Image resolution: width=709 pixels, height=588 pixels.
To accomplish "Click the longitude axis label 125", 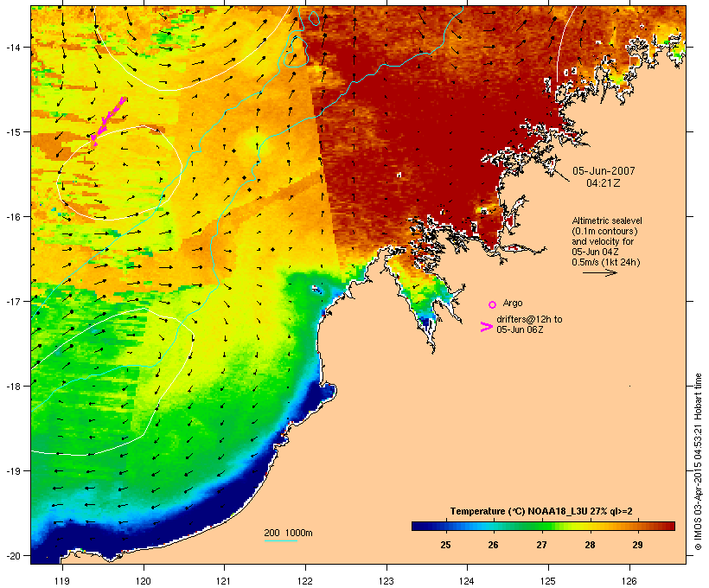I will click(x=548, y=581).
